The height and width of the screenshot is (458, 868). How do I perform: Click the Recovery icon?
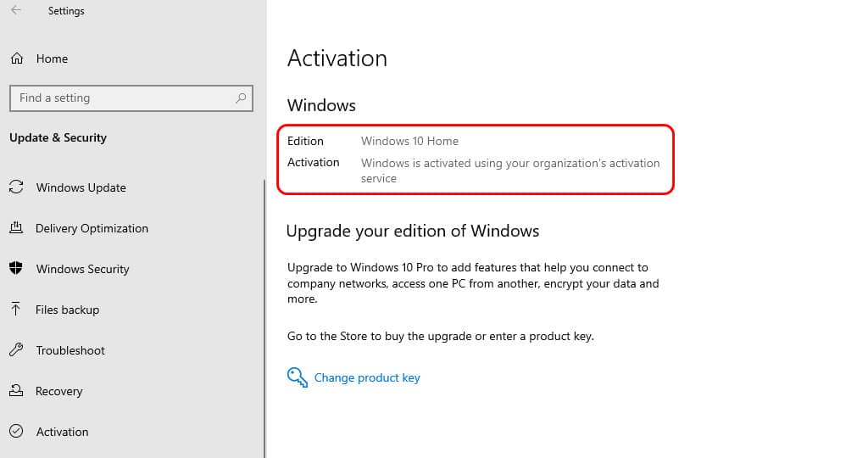[17, 390]
